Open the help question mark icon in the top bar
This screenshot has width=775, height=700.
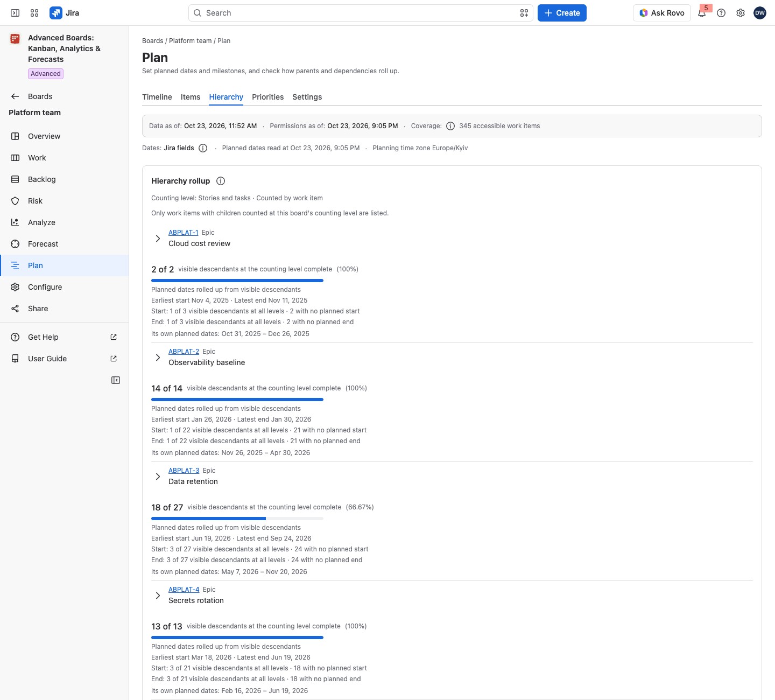pyautogui.click(x=721, y=13)
